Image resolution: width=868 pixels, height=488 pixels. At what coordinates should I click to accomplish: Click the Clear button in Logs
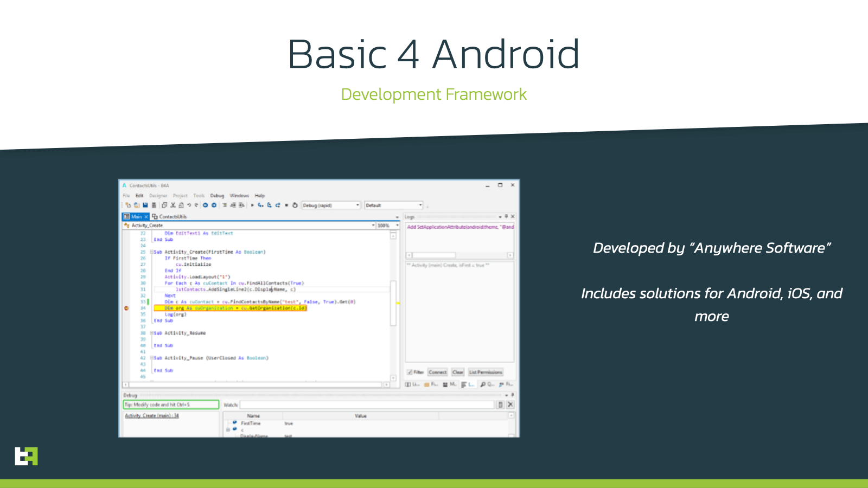458,372
